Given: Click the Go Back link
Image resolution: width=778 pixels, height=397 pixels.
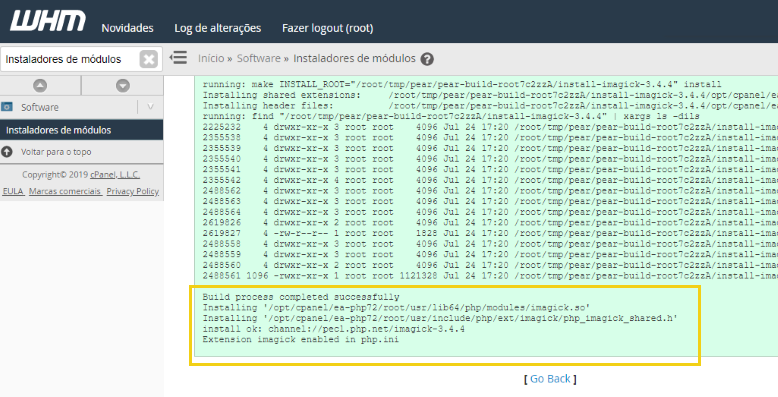Looking at the screenshot, I should point(550,379).
